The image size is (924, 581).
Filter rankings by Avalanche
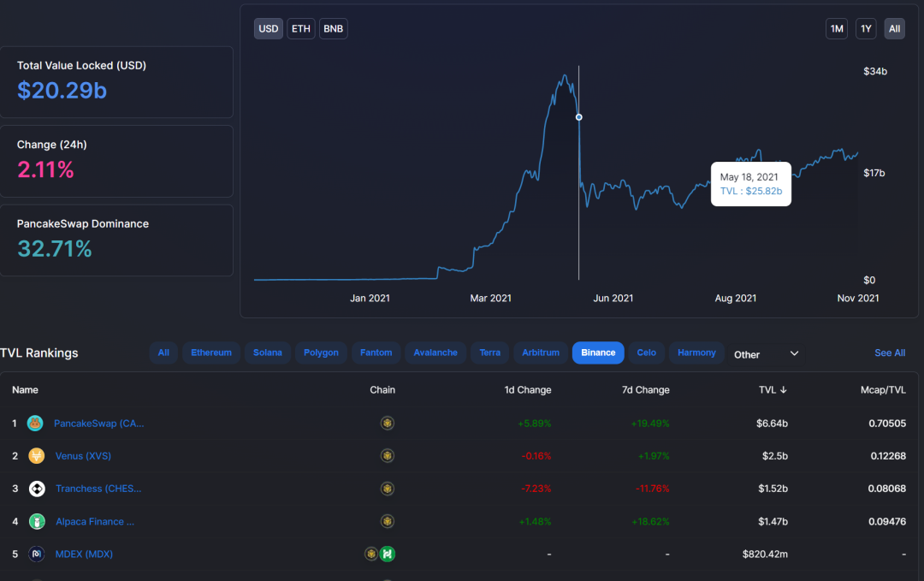pos(435,353)
